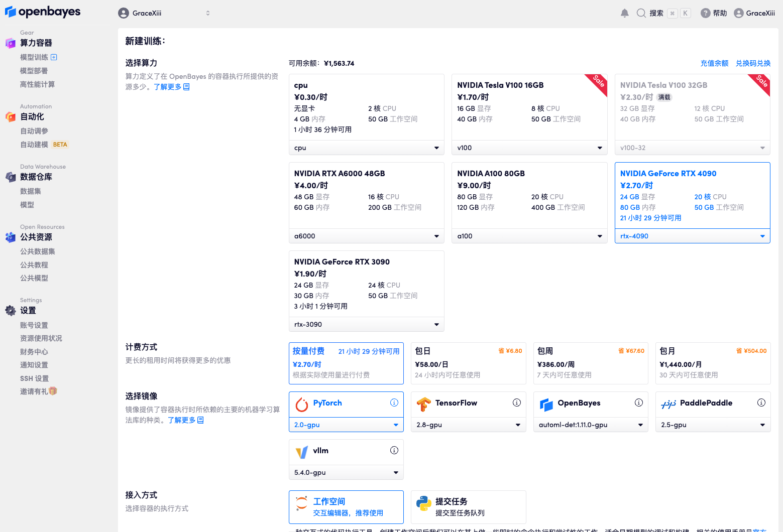The width and height of the screenshot is (783, 532).
Task: Select 提交任务 as access mode
Action: (468, 507)
